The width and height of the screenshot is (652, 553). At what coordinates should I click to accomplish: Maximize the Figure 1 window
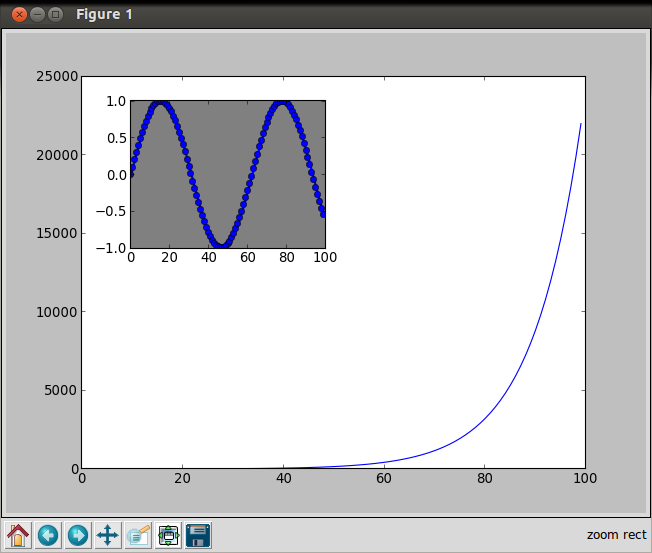(x=55, y=15)
